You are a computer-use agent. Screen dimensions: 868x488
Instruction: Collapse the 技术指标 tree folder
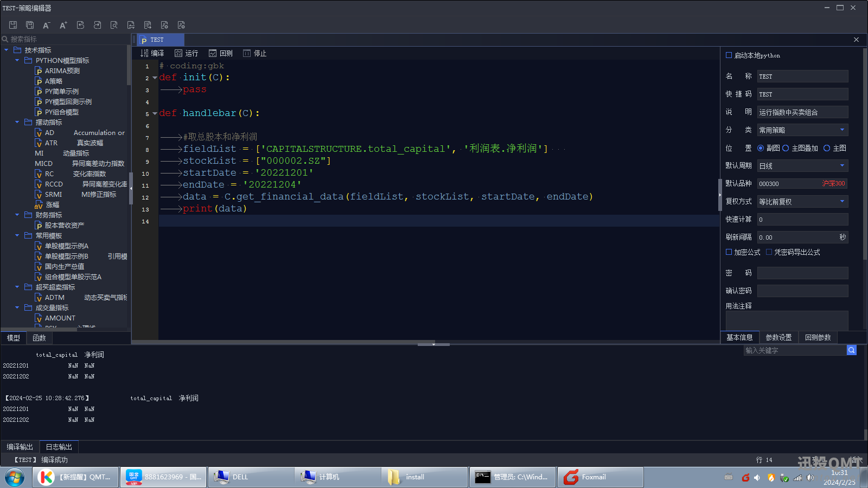tap(7, 50)
